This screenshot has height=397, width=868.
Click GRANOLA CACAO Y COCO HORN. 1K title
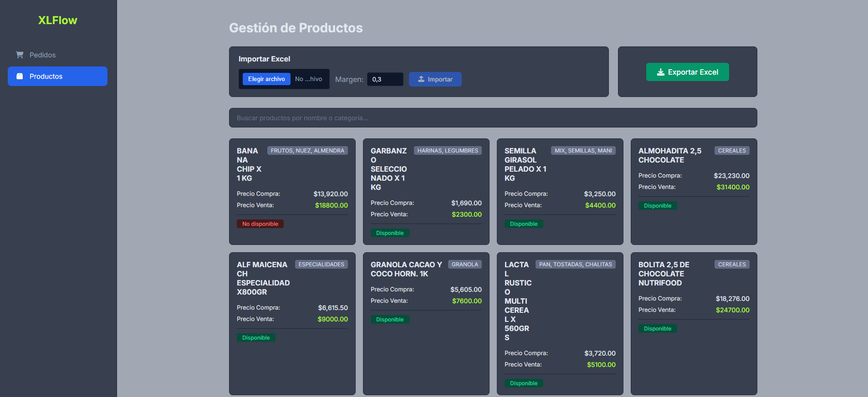406,269
